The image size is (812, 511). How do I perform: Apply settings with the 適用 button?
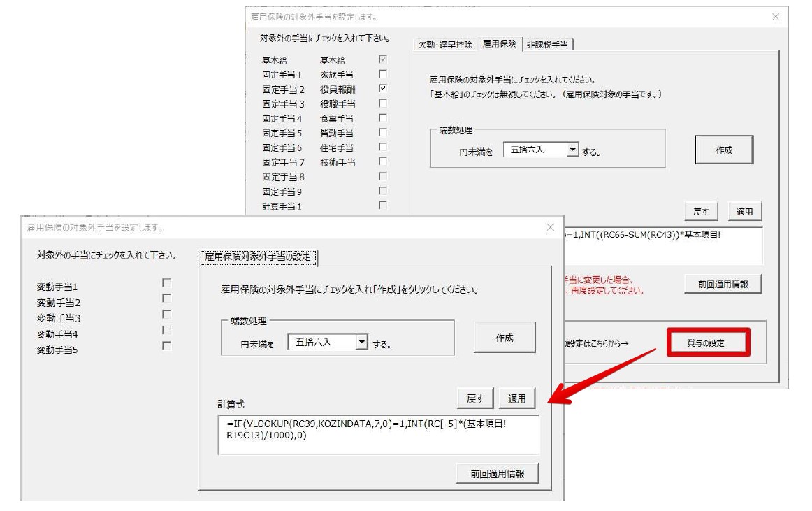(517, 398)
